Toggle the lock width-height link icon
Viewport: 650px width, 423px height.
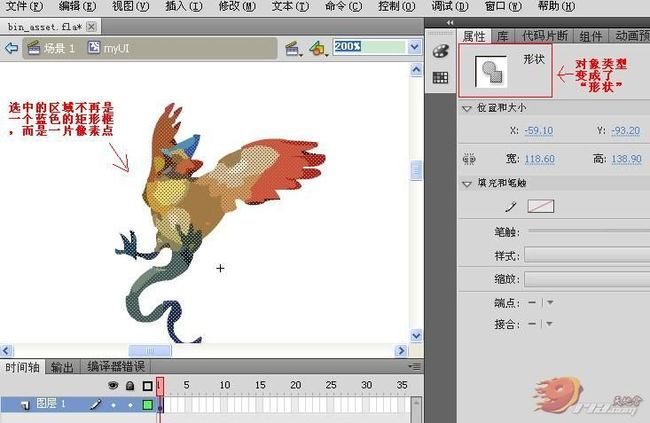469,159
